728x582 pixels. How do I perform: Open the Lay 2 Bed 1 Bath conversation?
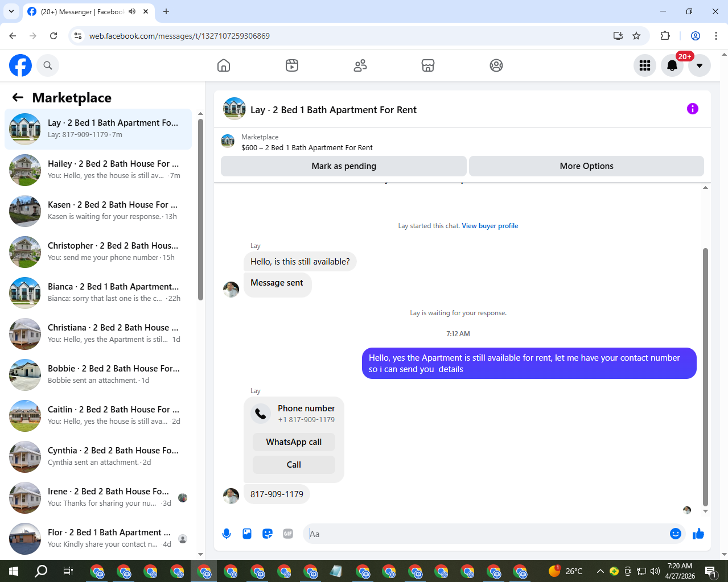click(98, 129)
